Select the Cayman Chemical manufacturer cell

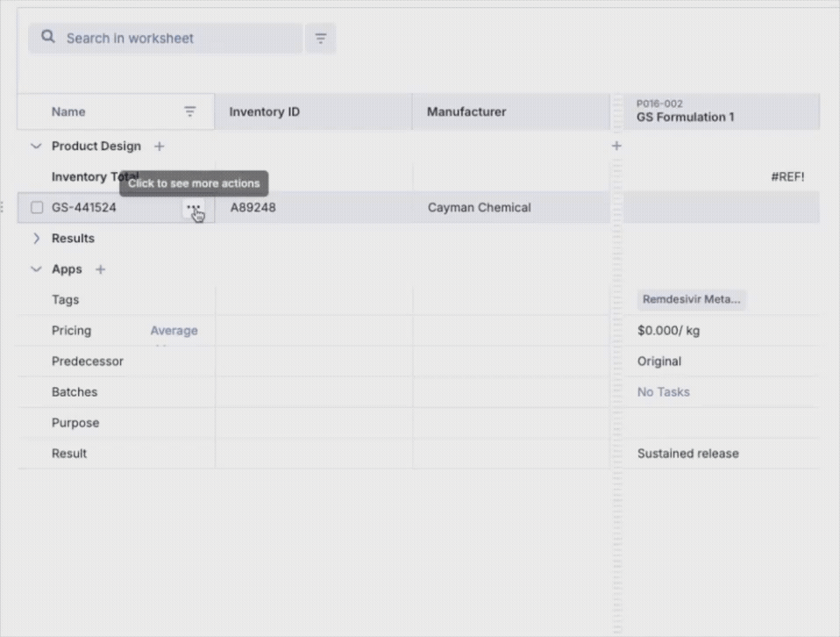pos(479,208)
